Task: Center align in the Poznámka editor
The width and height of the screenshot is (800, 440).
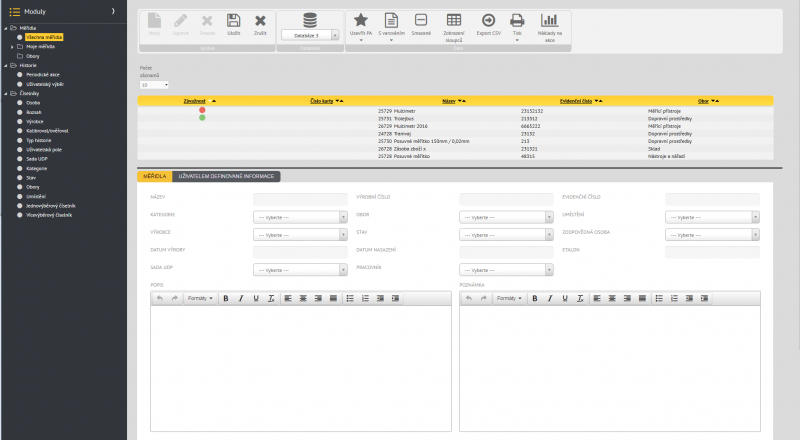Action: point(612,298)
